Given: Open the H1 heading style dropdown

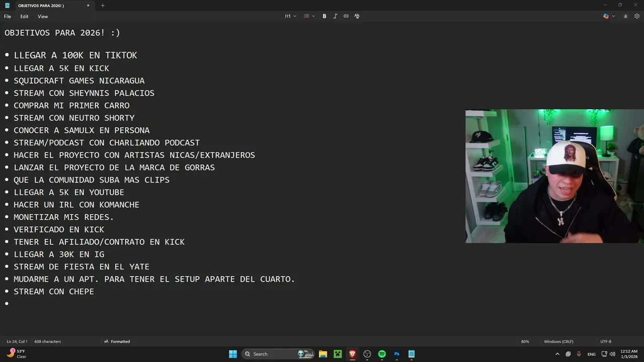Looking at the screenshot, I should [290, 16].
